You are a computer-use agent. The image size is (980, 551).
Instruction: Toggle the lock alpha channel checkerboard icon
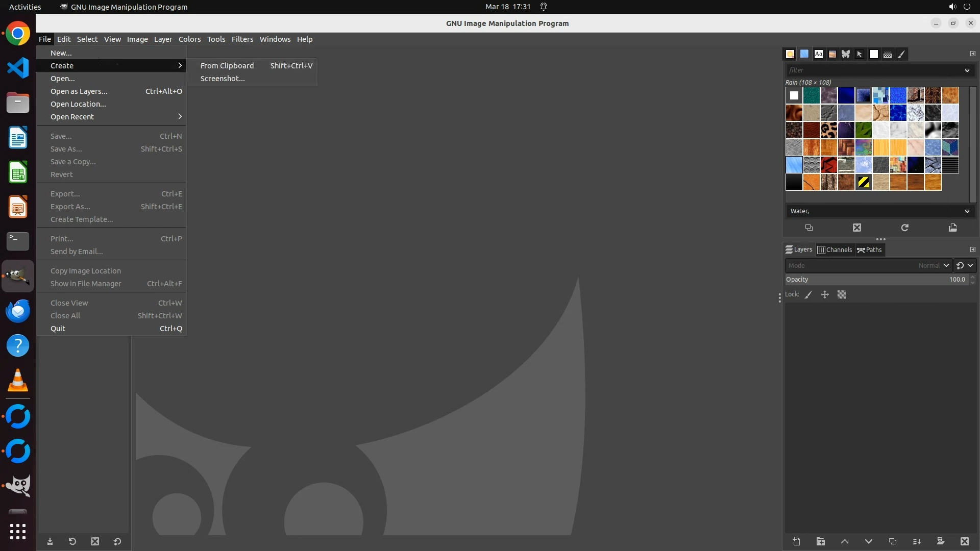point(842,294)
